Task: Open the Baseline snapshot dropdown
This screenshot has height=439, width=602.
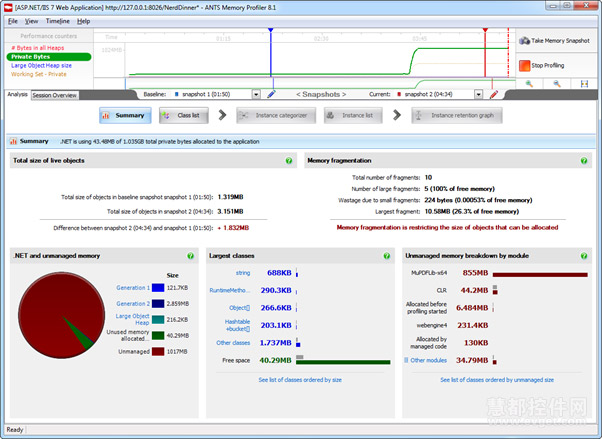Action: (256, 94)
